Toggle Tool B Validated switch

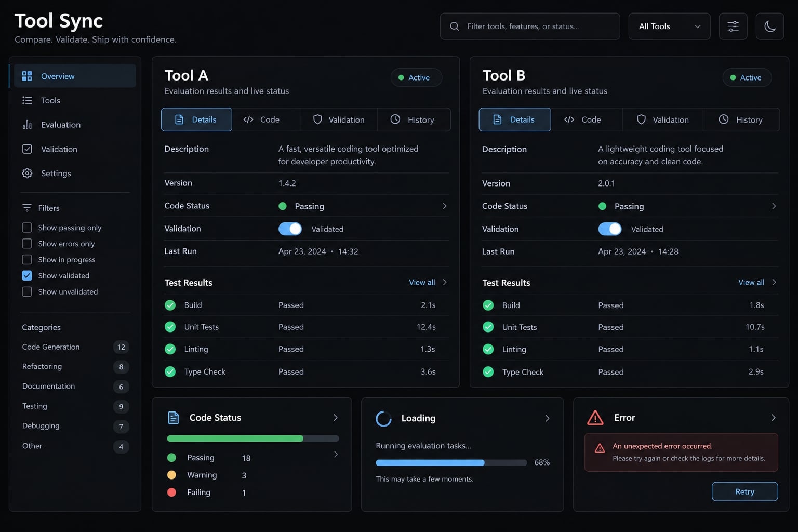click(610, 229)
